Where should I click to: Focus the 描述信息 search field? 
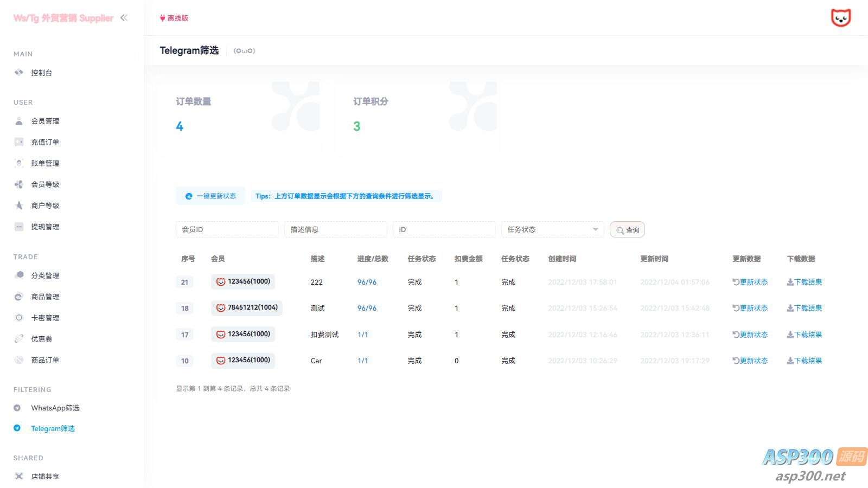(x=335, y=229)
